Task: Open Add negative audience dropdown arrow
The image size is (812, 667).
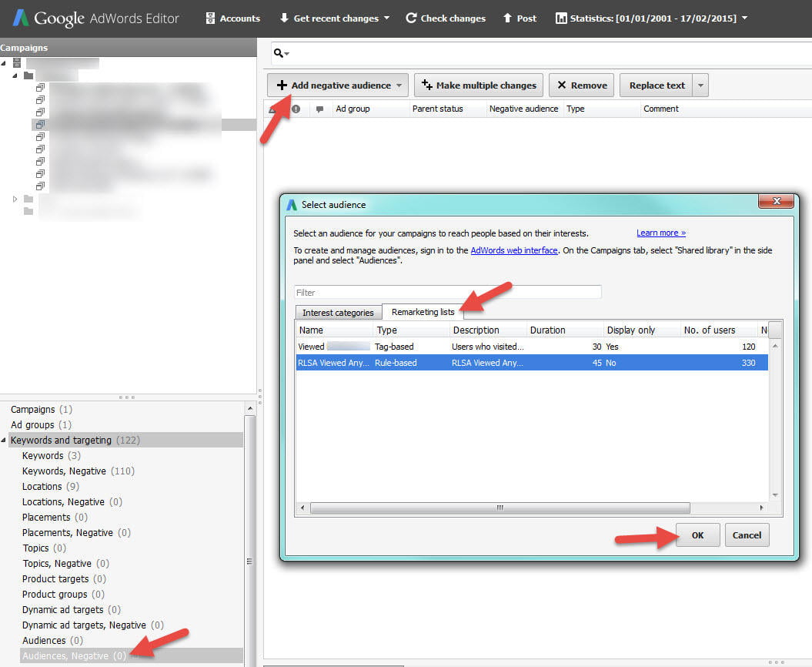Action: point(399,85)
